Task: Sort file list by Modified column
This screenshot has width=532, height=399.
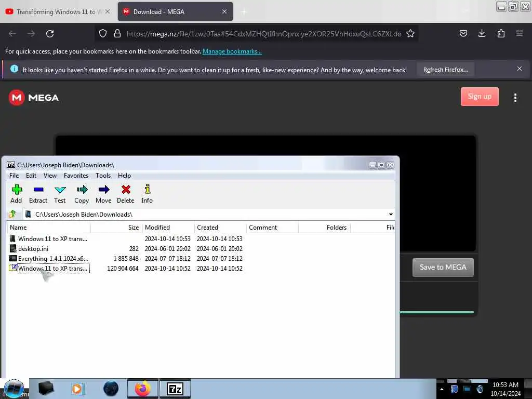Action: (168, 228)
